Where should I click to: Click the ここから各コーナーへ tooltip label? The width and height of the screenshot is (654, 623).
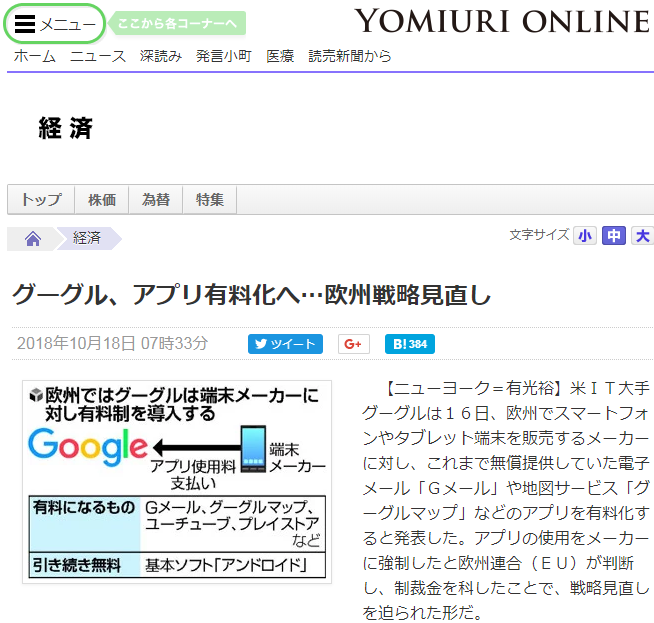pos(177,23)
